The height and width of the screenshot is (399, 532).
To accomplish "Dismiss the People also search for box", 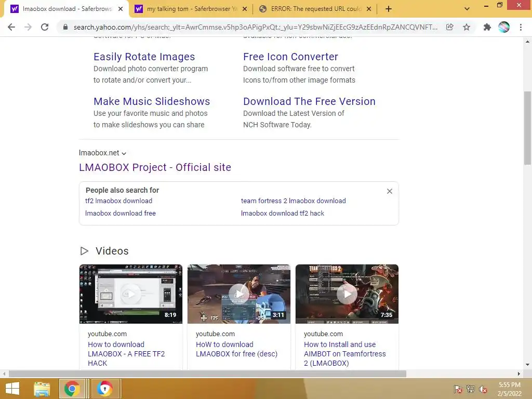I will click(x=390, y=191).
